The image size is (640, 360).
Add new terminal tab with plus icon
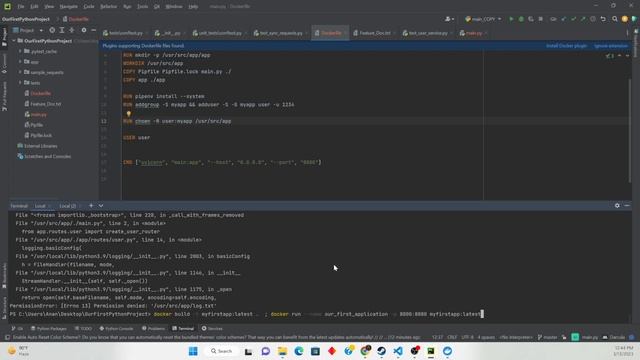click(91, 206)
